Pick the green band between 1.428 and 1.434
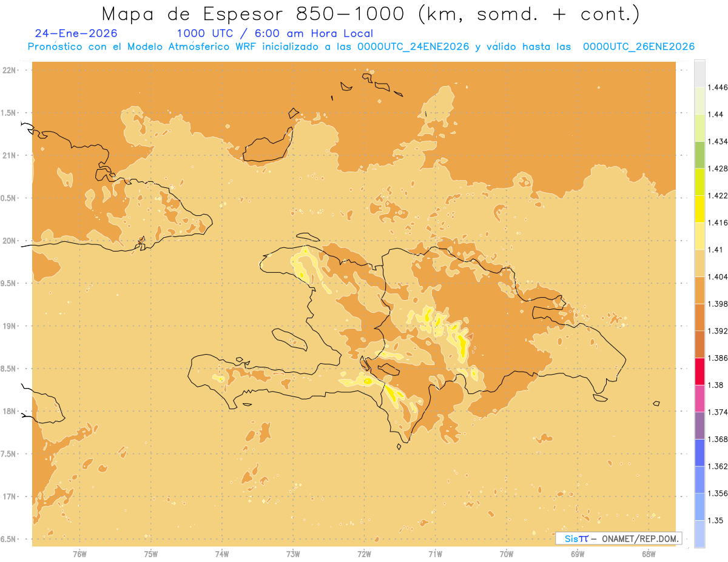 [x=699, y=155]
